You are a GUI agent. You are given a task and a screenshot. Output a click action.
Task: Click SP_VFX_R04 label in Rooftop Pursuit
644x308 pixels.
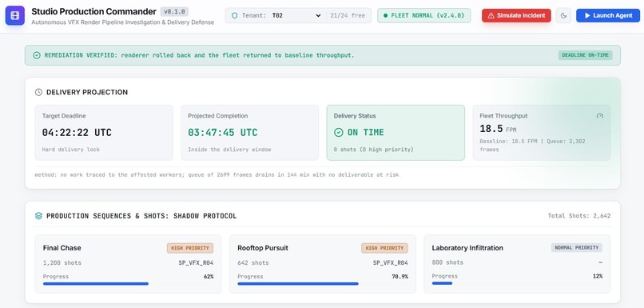391,262
